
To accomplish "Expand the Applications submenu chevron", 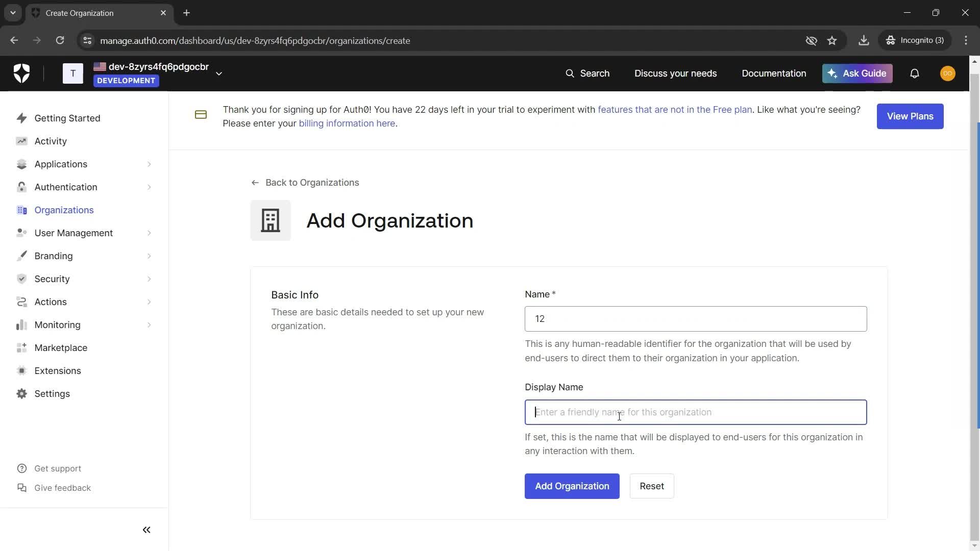I will (149, 164).
